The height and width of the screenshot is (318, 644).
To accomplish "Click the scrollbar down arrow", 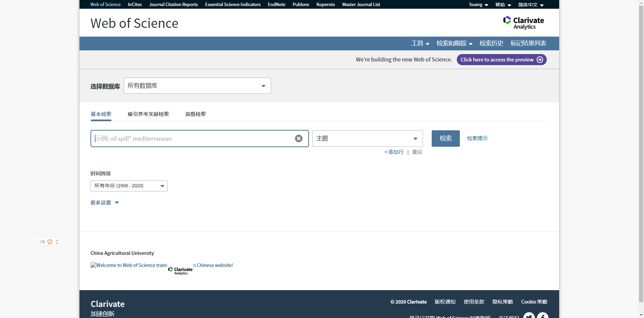I will [x=641, y=315].
